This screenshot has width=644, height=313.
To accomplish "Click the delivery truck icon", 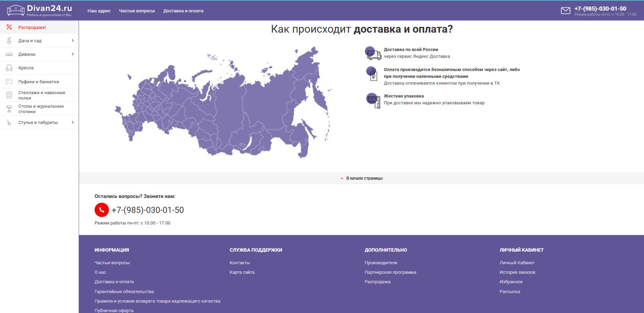I will pyautogui.click(x=373, y=53).
